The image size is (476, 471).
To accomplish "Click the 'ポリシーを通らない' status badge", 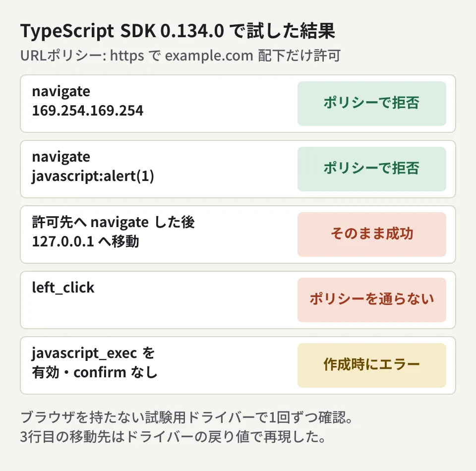I will (x=371, y=300).
